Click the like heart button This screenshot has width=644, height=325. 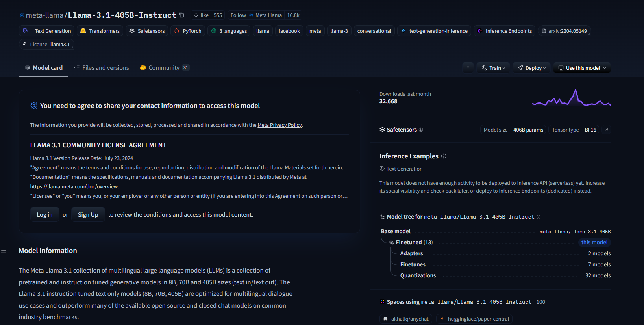201,15
